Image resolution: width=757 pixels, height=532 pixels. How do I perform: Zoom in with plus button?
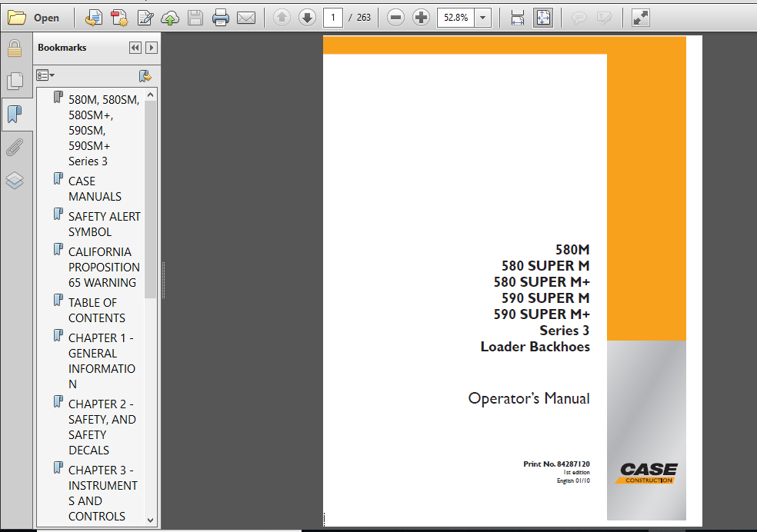[421, 18]
